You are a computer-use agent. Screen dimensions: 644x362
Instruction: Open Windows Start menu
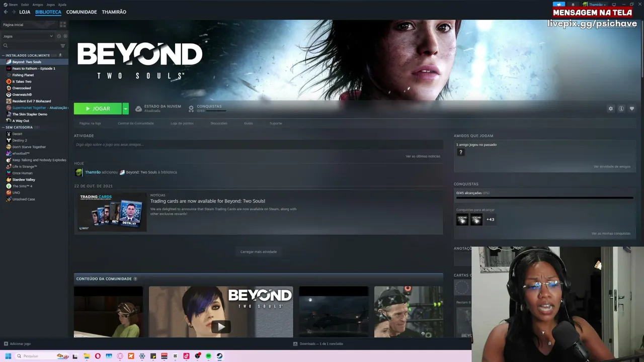(8, 356)
